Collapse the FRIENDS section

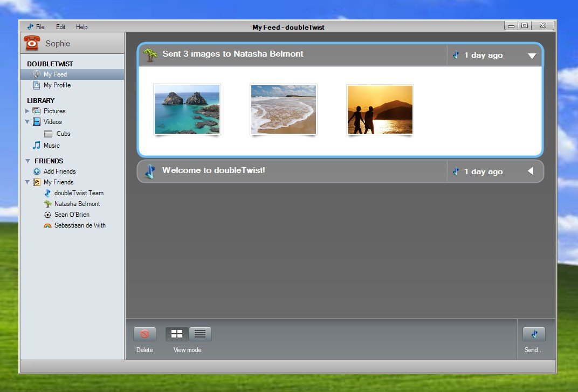pyautogui.click(x=27, y=161)
